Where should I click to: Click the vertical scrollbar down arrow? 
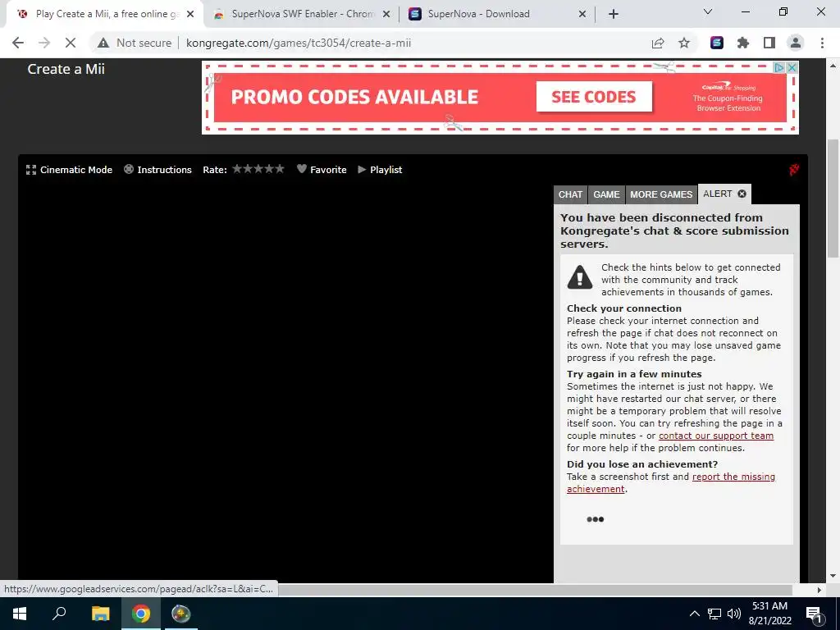pos(833,576)
